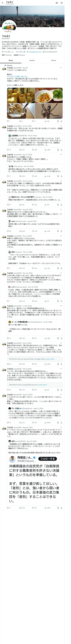71x644 pixels.
Task: Share the Nov 17, 2025 post
Action: [61, 176]
